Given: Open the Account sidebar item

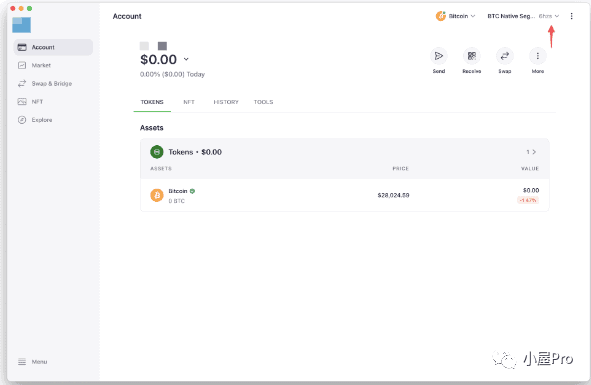Looking at the screenshot, I should 53,47.
